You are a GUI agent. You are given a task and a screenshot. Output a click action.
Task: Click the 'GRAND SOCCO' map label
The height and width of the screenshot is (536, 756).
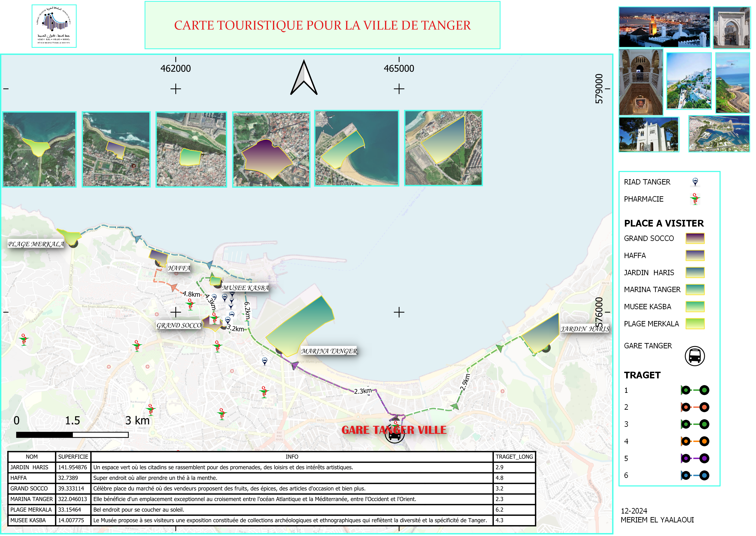pyautogui.click(x=178, y=326)
